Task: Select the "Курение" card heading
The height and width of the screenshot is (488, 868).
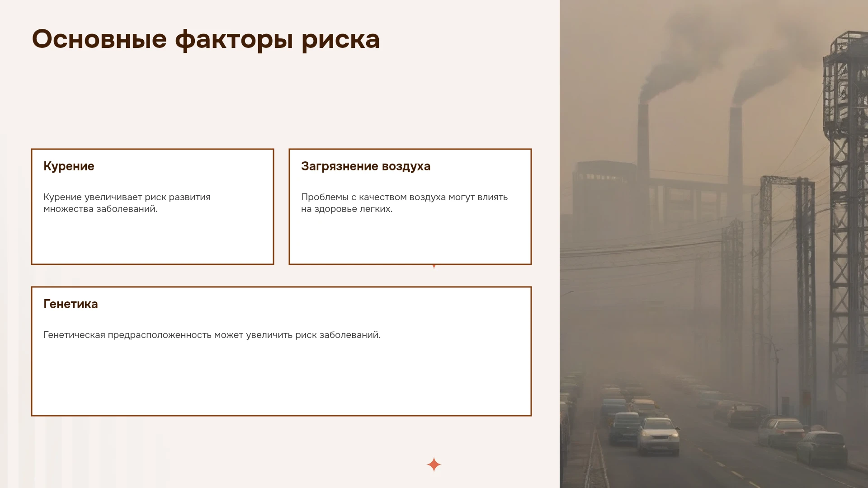Action: (69, 166)
